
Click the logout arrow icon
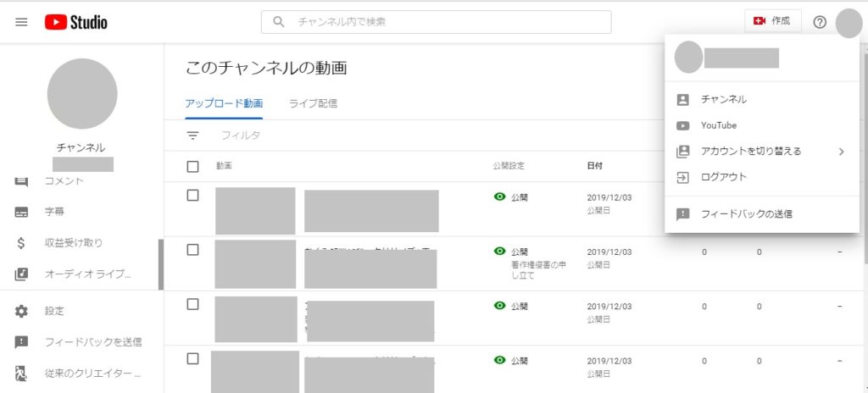click(x=683, y=178)
